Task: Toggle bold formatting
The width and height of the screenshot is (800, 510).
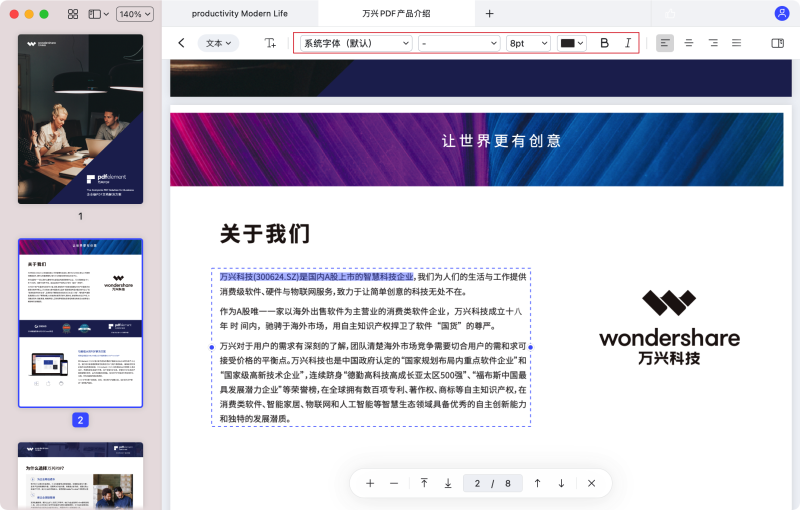Action: [x=604, y=43]
